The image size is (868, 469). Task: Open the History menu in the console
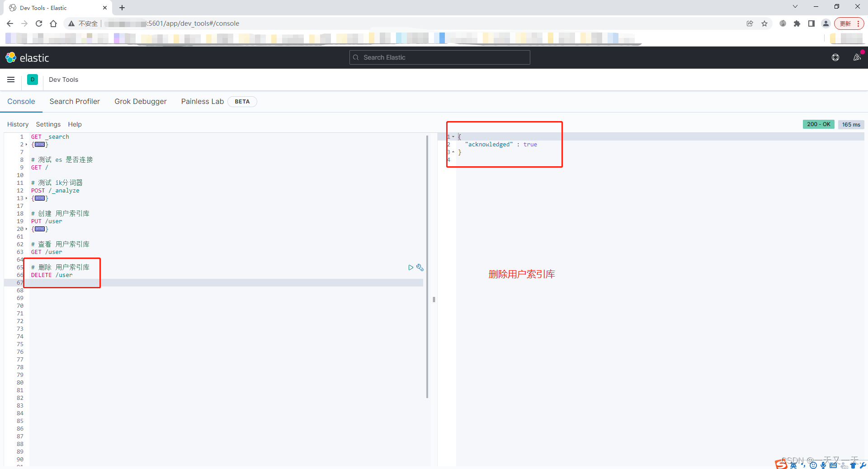pos(18,124)
